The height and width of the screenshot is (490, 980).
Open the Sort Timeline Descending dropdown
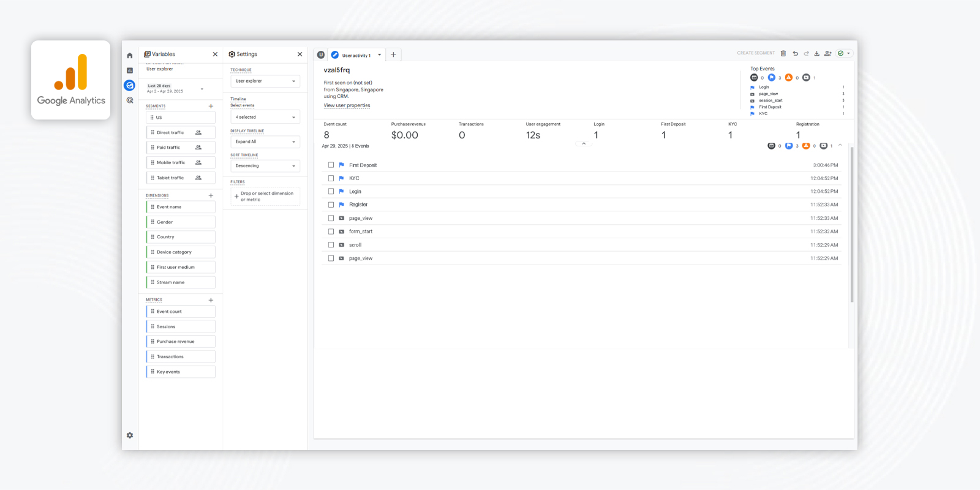coord(265,166)
